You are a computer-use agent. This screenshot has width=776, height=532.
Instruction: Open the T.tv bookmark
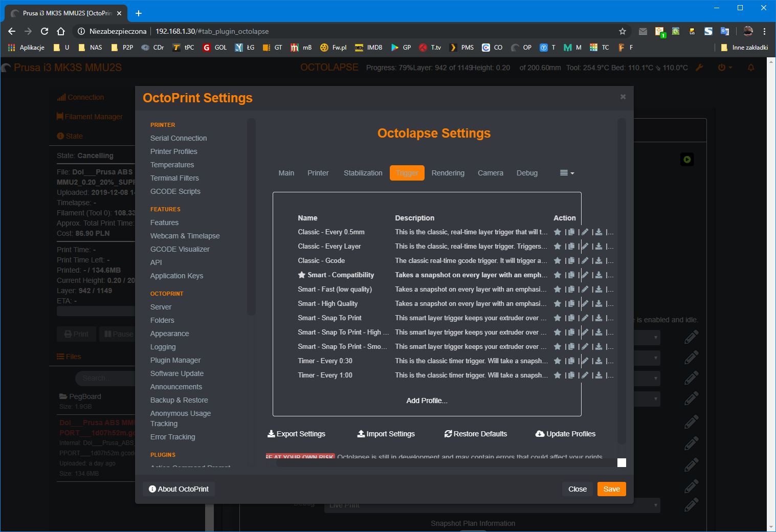click(430, 48)
